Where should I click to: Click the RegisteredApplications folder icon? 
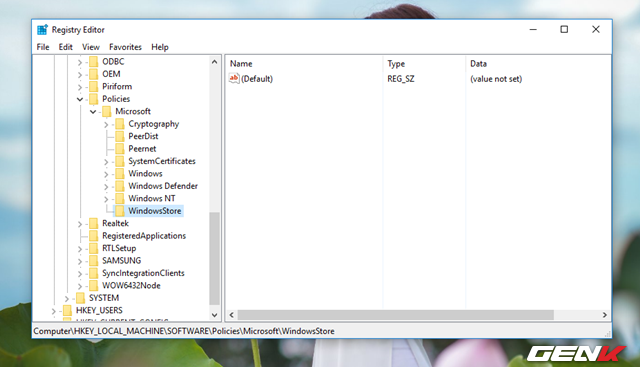[x=94, y=236]
